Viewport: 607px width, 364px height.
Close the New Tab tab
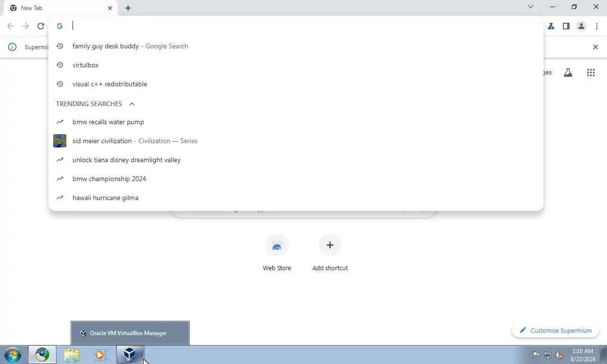pyautogui.click(x=110, y=8)
